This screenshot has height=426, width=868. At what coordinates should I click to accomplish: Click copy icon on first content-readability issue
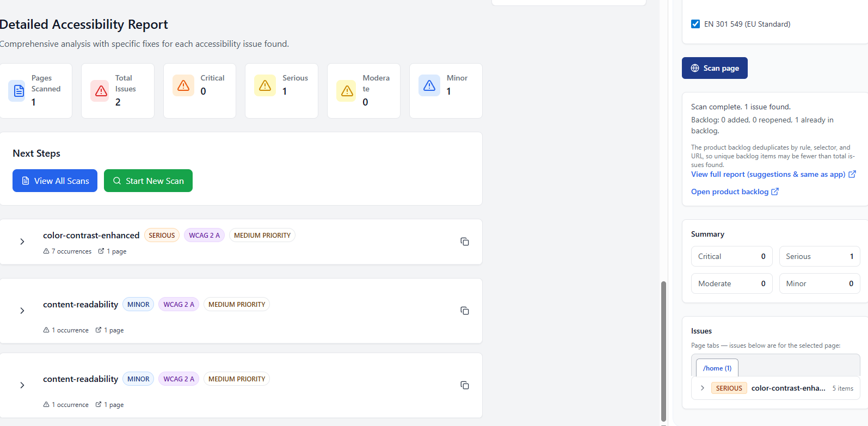click(464, 311)
